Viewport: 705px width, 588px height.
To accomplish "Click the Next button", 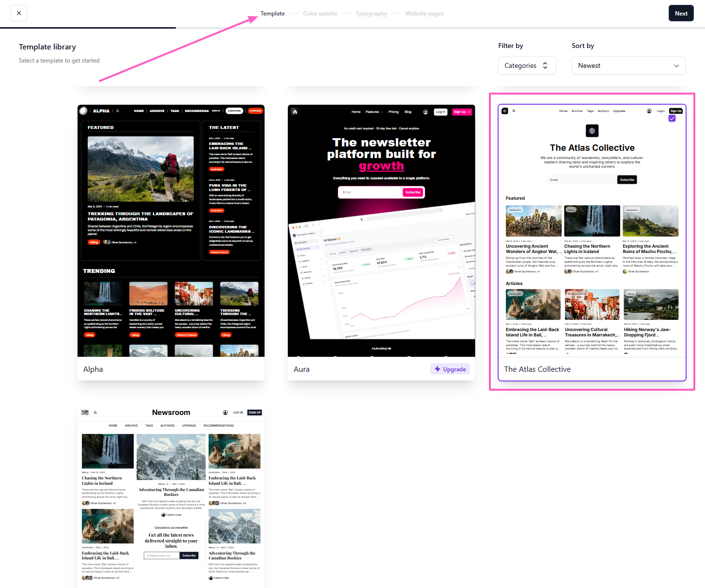I will pyautogui.click(x=681, y=13).
